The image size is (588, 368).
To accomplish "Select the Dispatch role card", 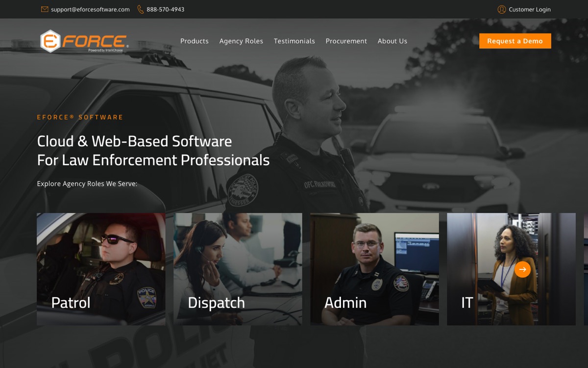I will point(238,269).
